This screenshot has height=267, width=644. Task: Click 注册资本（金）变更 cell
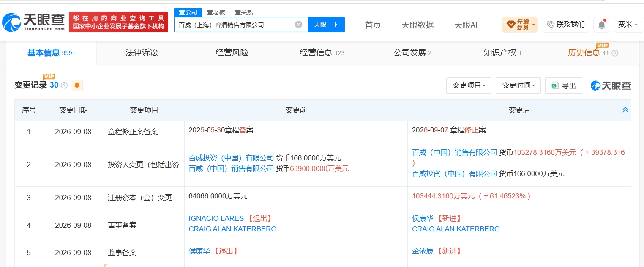pyautogui.click(x=144, y=198)
